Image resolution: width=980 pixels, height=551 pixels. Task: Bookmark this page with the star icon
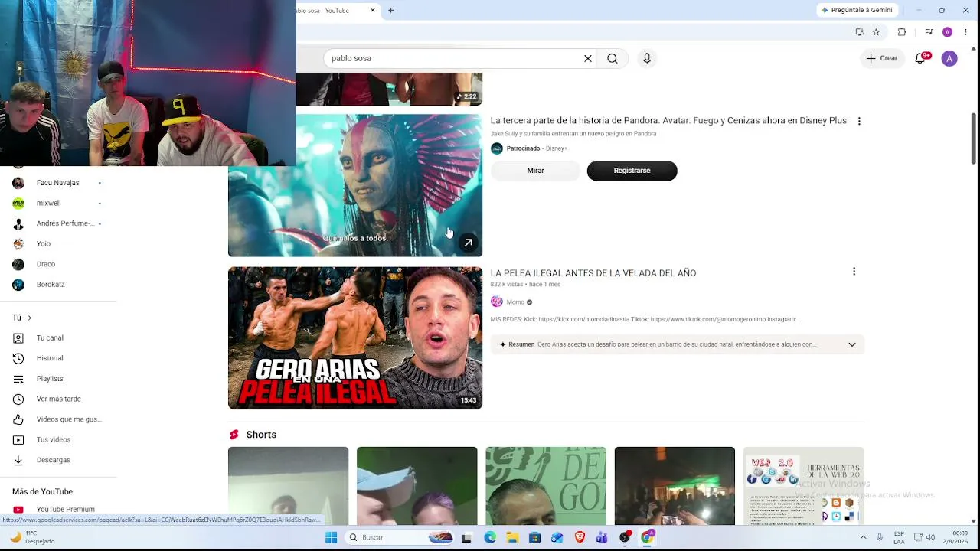pos(876,32)
